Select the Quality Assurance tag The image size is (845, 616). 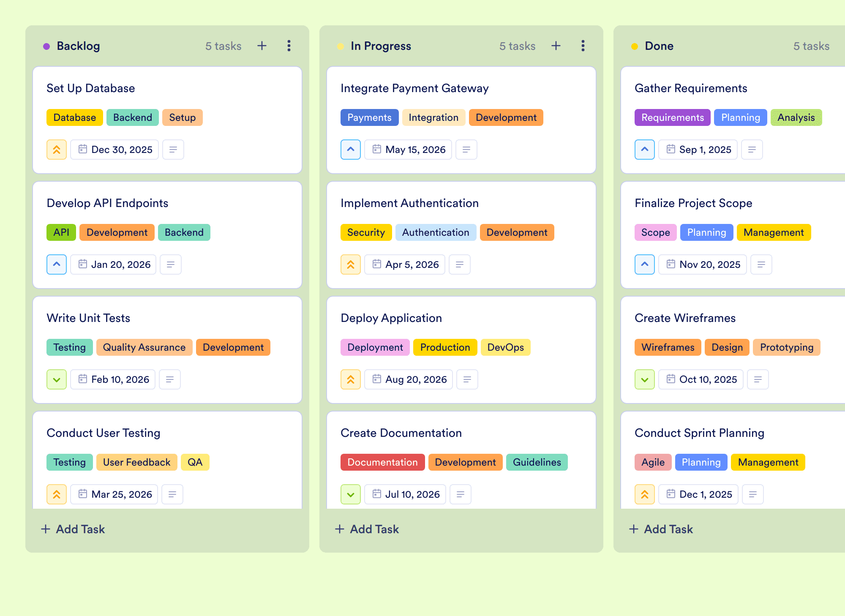click(144, 347)
